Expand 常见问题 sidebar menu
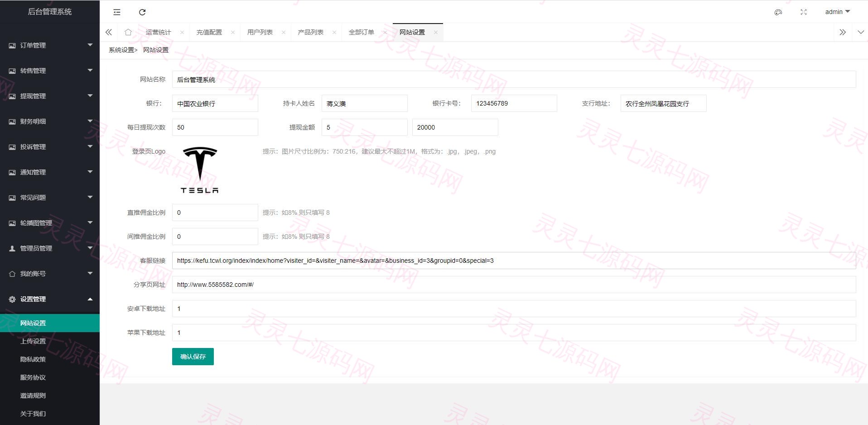Viewport: 868px width, 425px height. [x=50, y=198]
